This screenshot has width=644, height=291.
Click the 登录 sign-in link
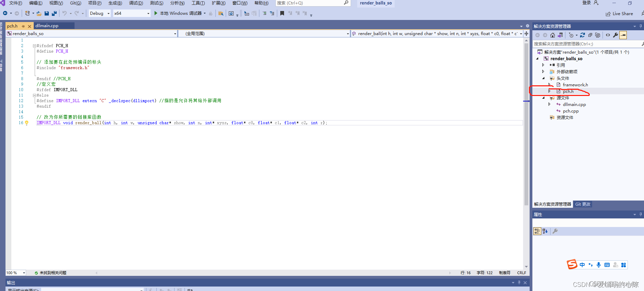[587, 3]
